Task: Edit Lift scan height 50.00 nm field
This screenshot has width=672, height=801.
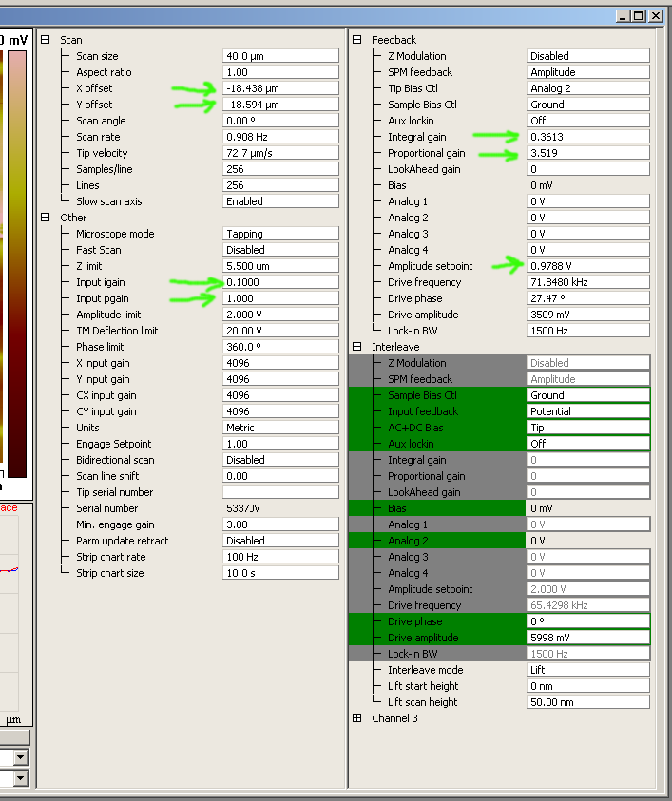Action: click(x=588, y=702)
